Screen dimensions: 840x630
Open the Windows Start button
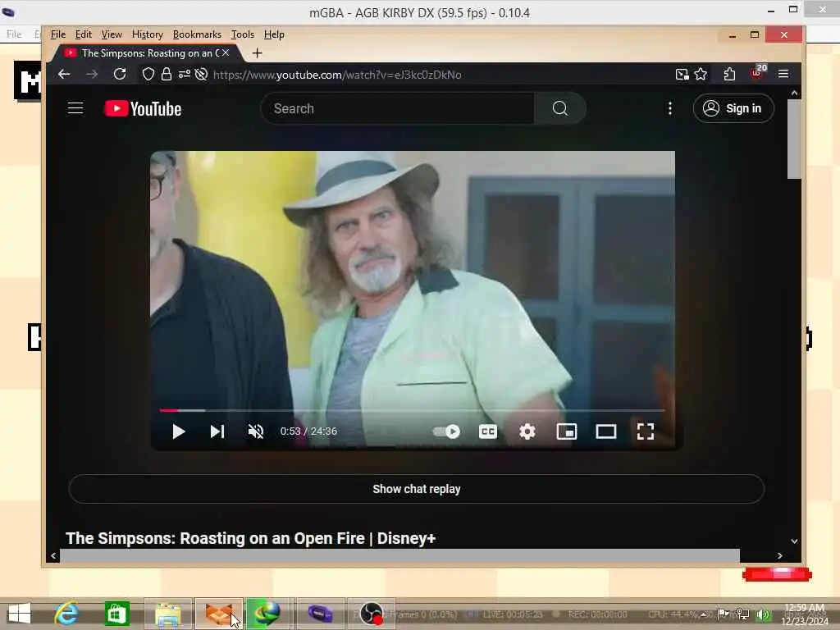(20, 614)
